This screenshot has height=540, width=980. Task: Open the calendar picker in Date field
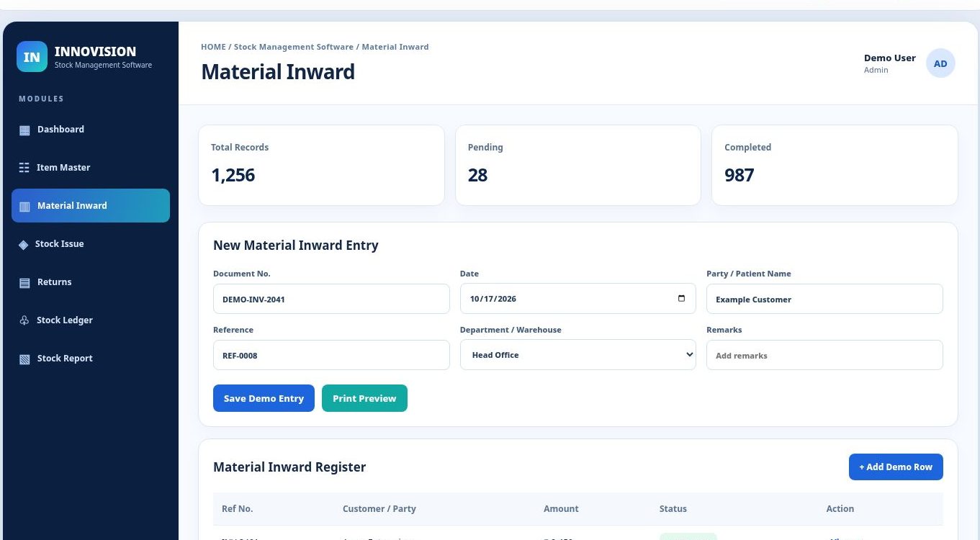[681, 299]
